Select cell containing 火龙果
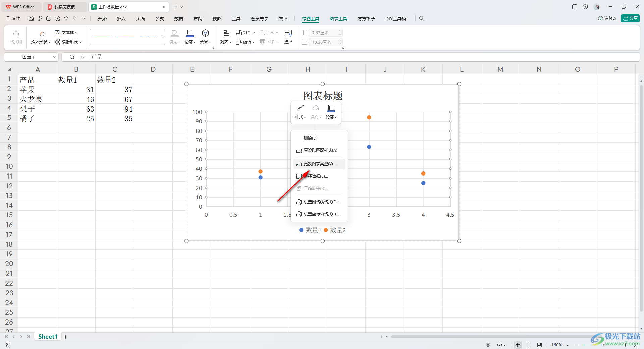The height and width of the screenshot is (349, 644). [38, 99]
